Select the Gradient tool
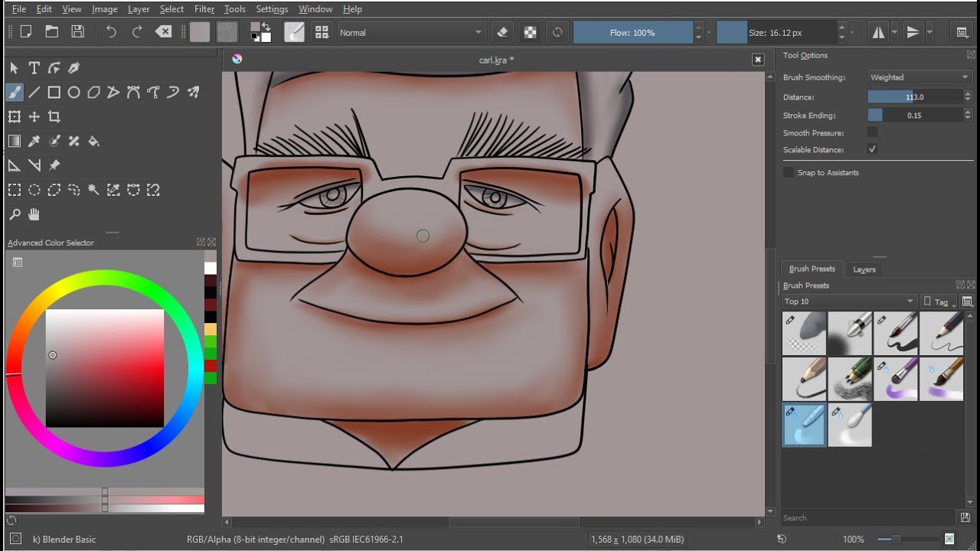This screenshot has height=551, width=980. click(15, 141)
